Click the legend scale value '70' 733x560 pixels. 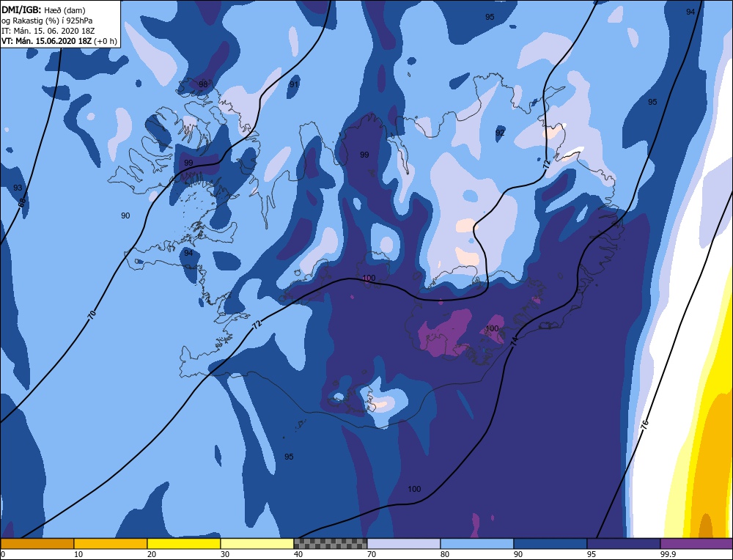(x=372, y=554)
